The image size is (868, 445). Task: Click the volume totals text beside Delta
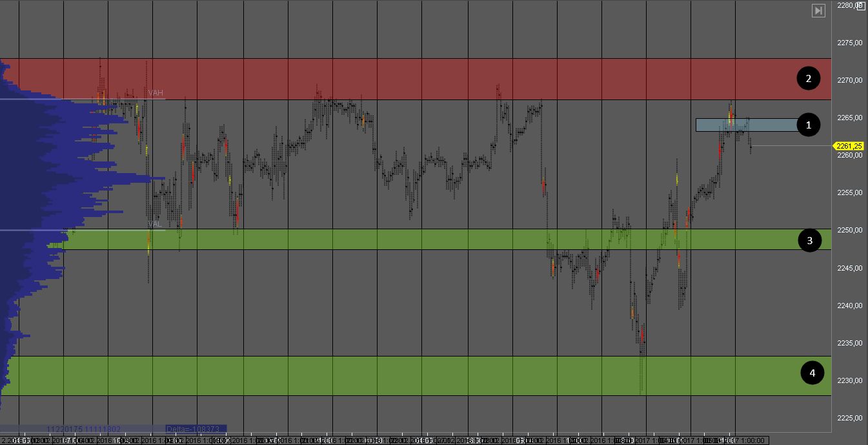84,429
